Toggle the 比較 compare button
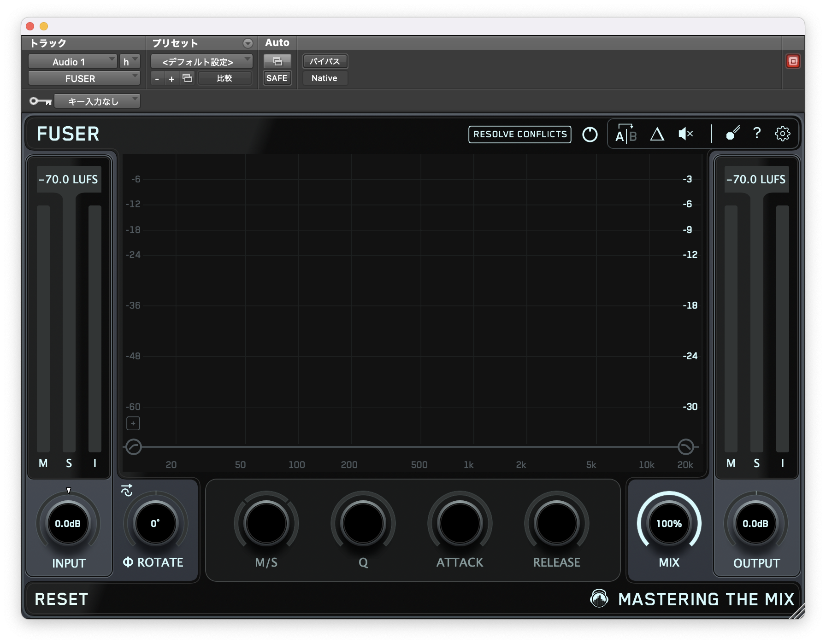The width and height of the screenshot is (826, 644). [225, 78]
